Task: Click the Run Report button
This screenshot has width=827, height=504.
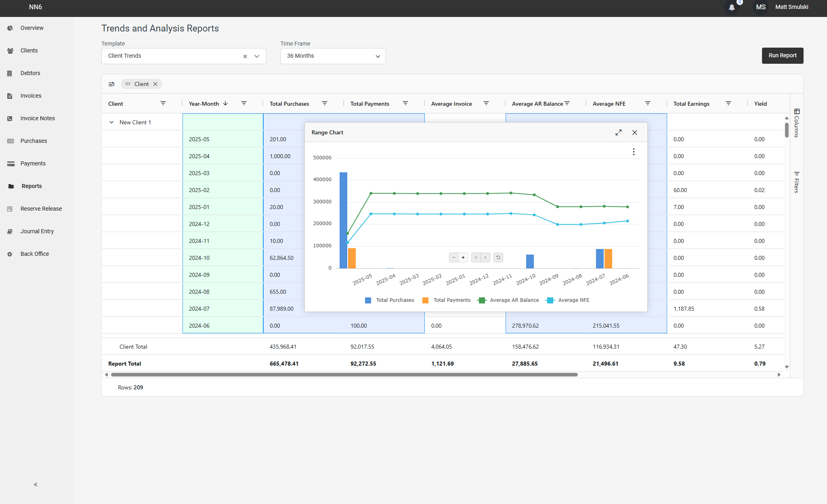Action: click(782, 55)
